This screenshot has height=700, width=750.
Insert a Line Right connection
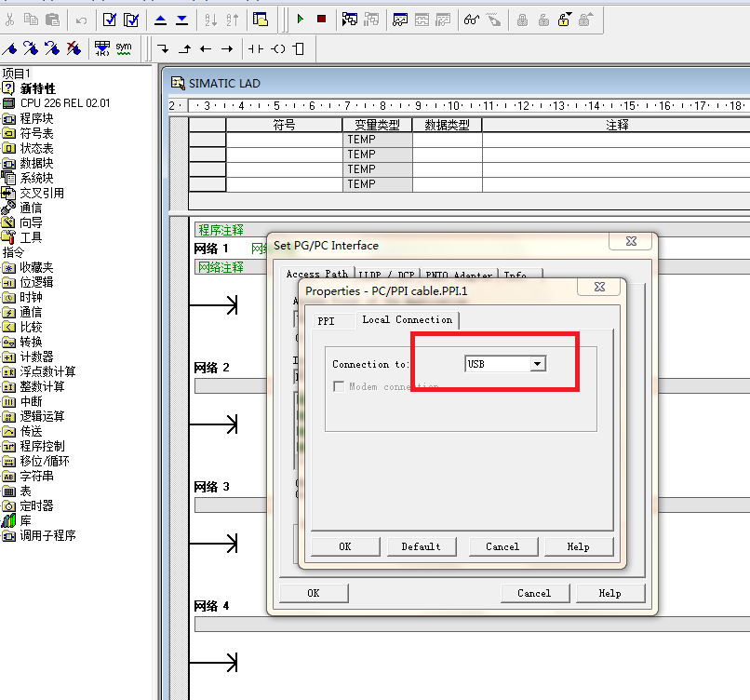pos(227,48)
